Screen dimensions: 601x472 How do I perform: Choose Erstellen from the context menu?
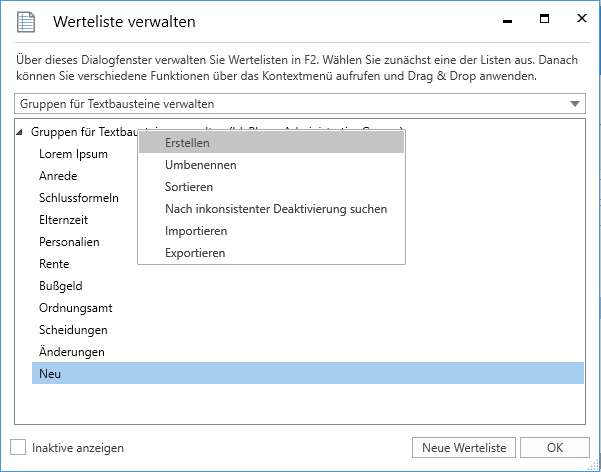click(x=187, y=143)
